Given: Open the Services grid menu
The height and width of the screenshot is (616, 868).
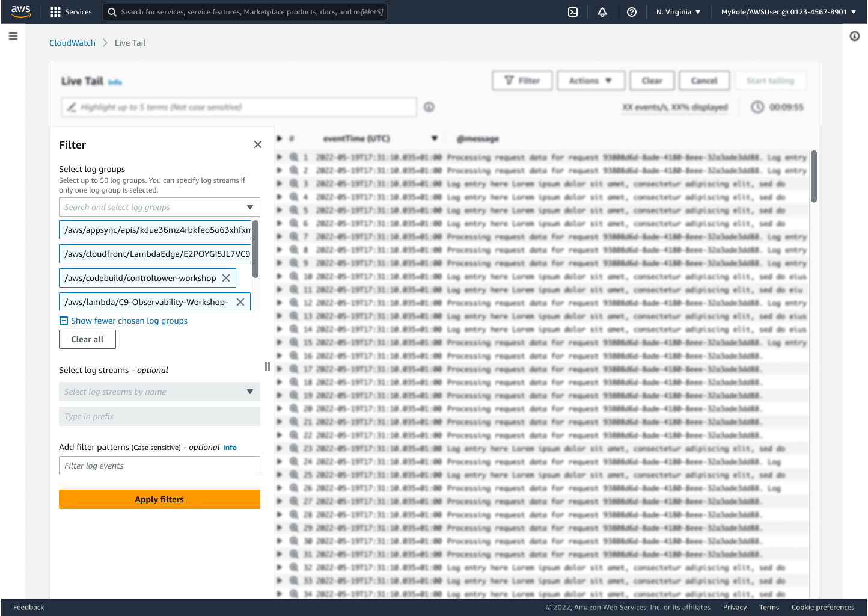Looking at the screenshot, I should click(71, 12).
